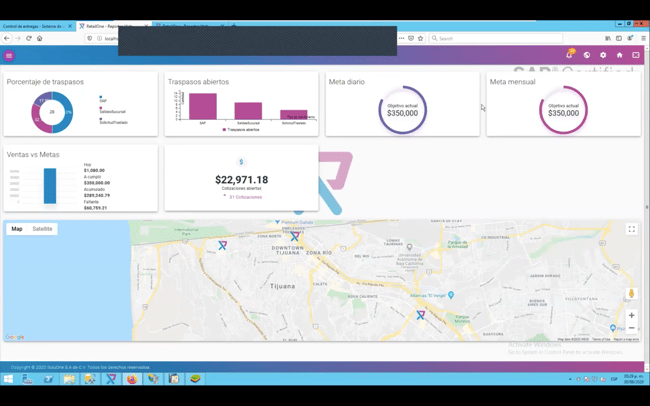The height and width of the screenshot is (406, 650).
Task: Click the dollar icon above cotizaciones
Action: (x=241, y=162)
